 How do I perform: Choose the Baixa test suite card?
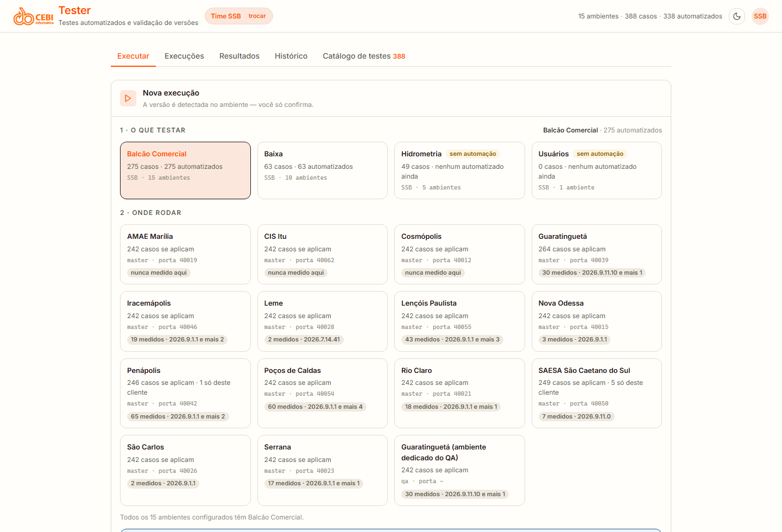323,170
